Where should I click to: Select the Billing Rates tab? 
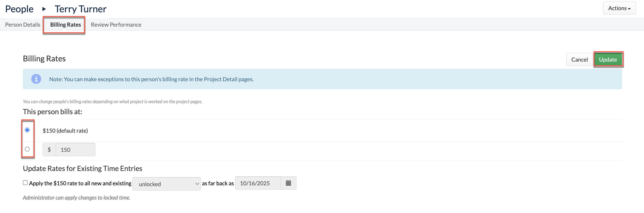click(66, 24)
